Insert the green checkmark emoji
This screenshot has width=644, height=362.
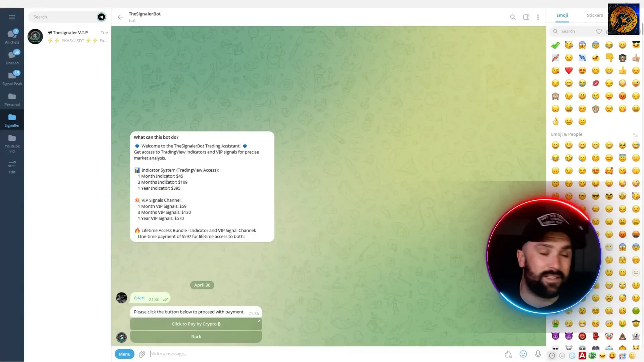click(555, 45)
